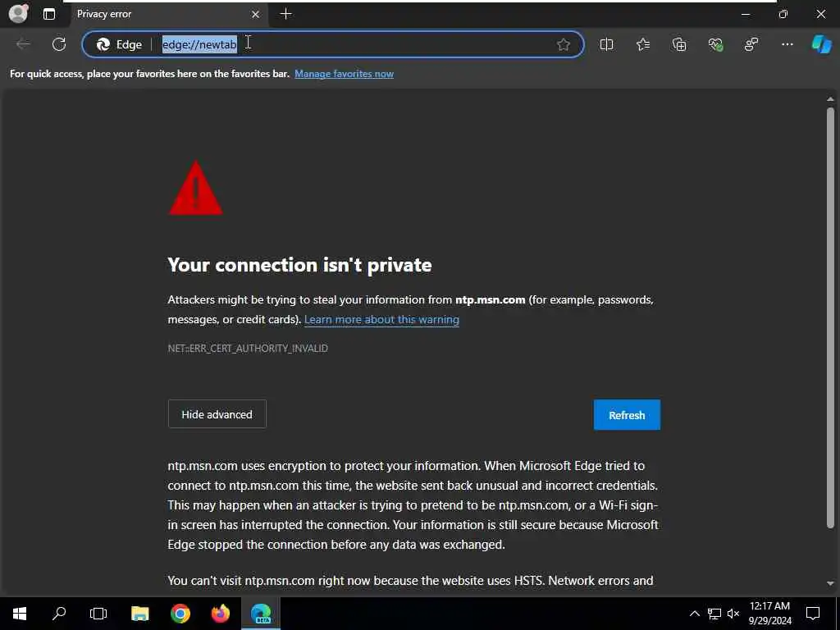Open the Favorites list icon
This screenshot has height=630, width=840.
[643, 44]
